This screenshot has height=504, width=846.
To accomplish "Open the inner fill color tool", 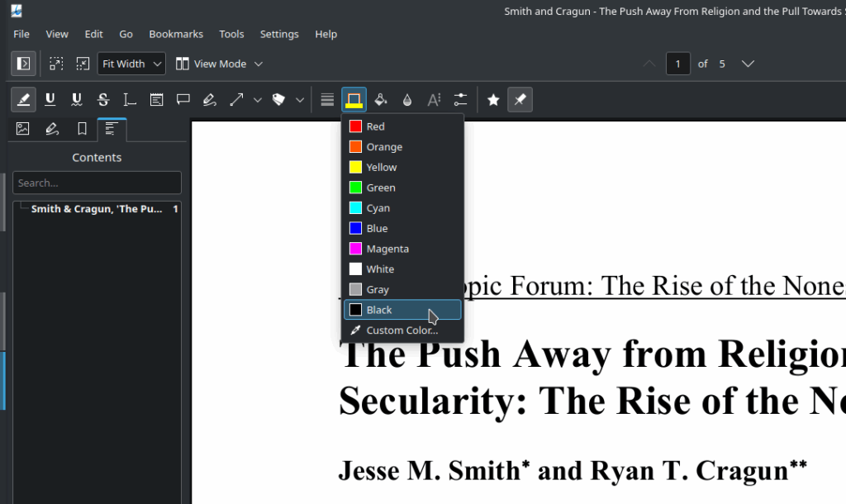I will tap(380, 100).
